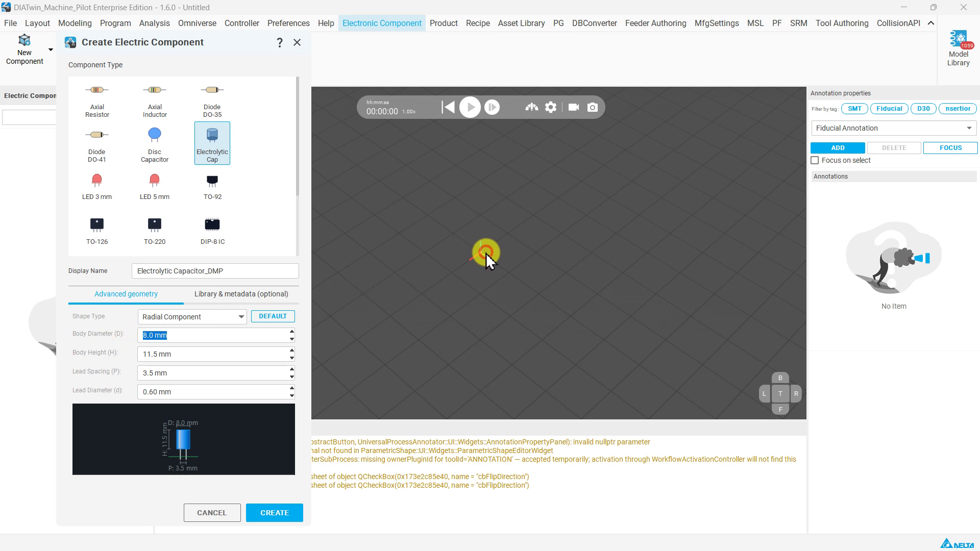Expand the New Component dropdown arrow
980x551 pixels.
point(51,49)
